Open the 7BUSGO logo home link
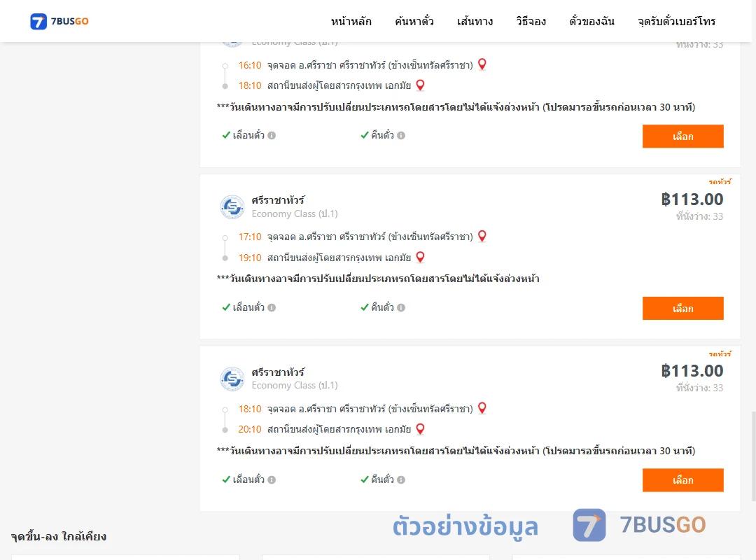Viewport: 756px width, 560px height. point(59,21)
